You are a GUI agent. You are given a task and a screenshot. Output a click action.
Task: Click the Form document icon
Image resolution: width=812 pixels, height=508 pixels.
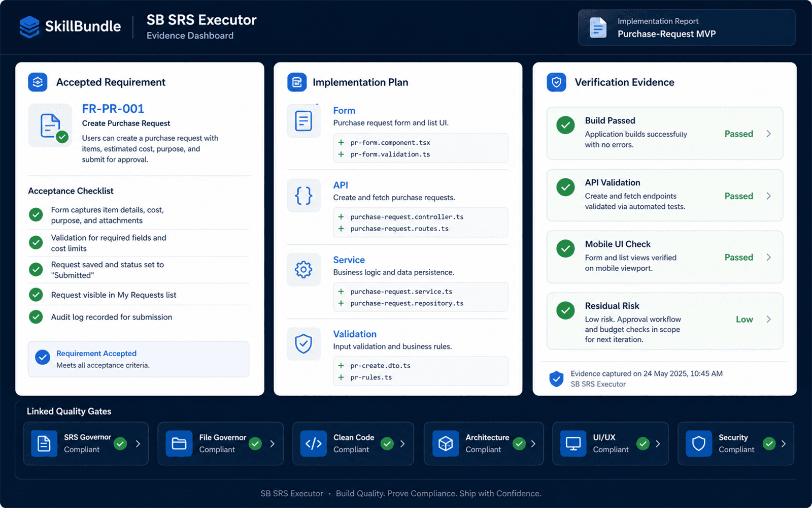point(303,121)
